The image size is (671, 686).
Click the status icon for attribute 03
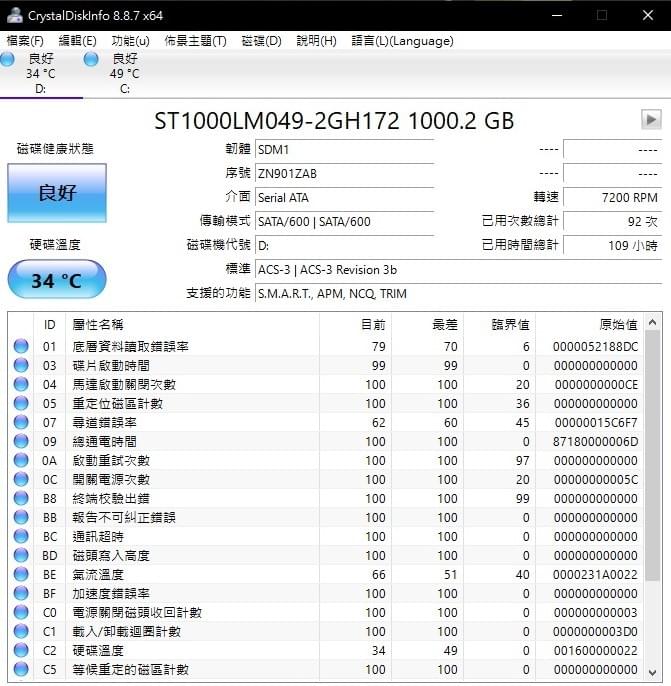(x=21, y=365)
